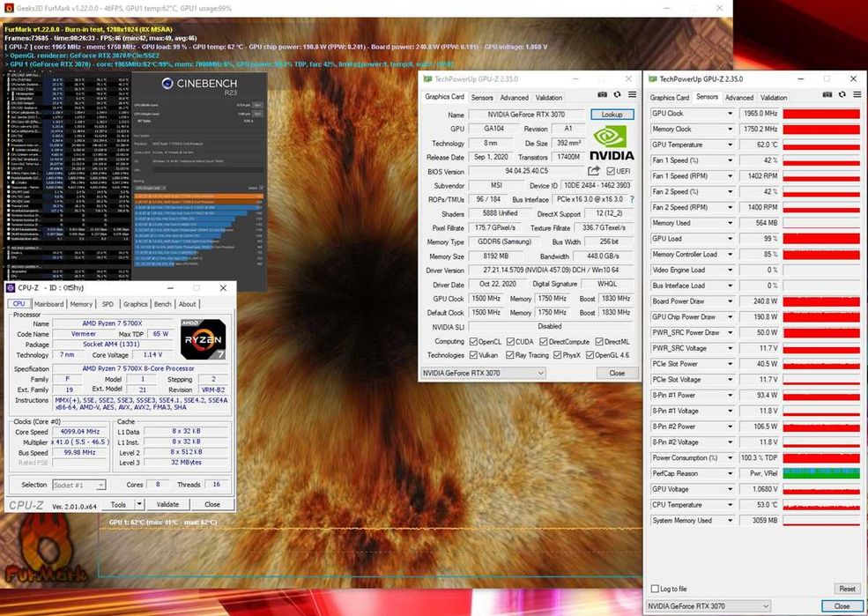The height and width of the screenshot is (616, 868).
Task: Open the GPU selector dropdown in Graphics Card window
Action: [483, 373]
